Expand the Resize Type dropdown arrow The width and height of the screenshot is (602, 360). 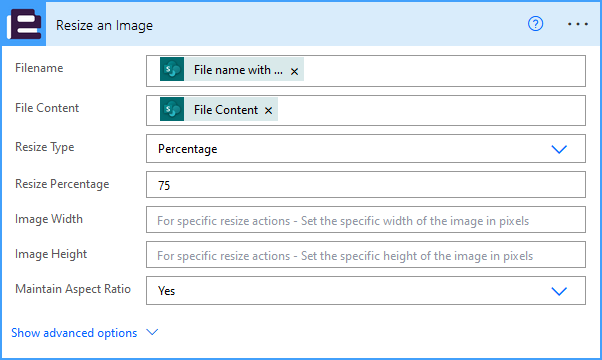coord(559,149)
